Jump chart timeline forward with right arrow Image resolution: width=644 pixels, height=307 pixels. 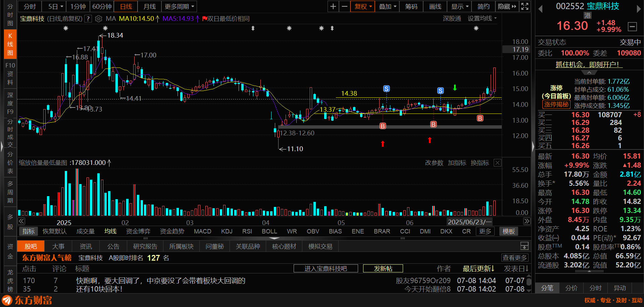click(x=527, y=221)
